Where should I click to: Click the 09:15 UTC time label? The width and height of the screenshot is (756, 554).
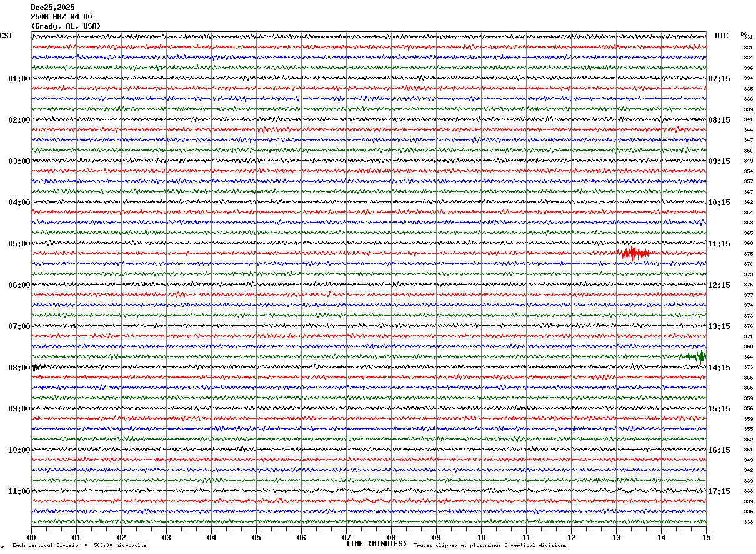tap(719, 161)
